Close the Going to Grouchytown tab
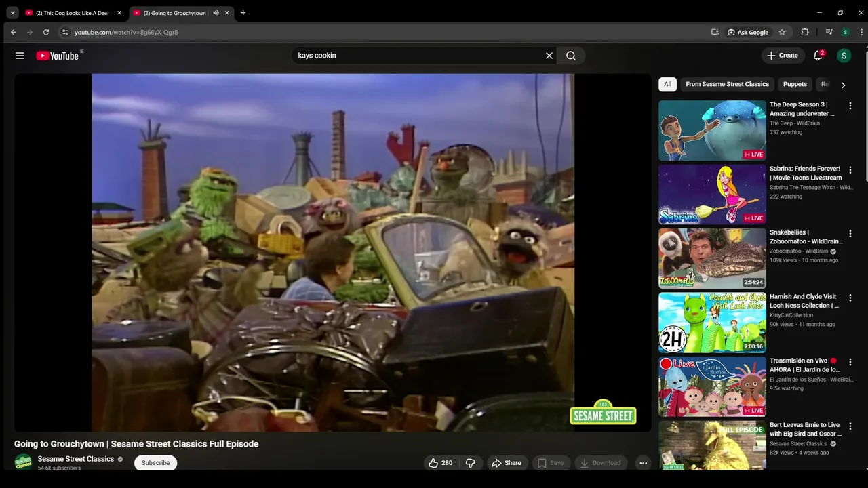868x488 pixels. click(227, 13)
